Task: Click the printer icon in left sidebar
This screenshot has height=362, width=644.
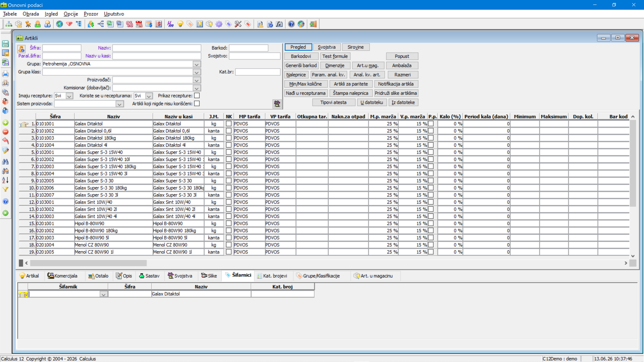Action: (x=6, y=74)
